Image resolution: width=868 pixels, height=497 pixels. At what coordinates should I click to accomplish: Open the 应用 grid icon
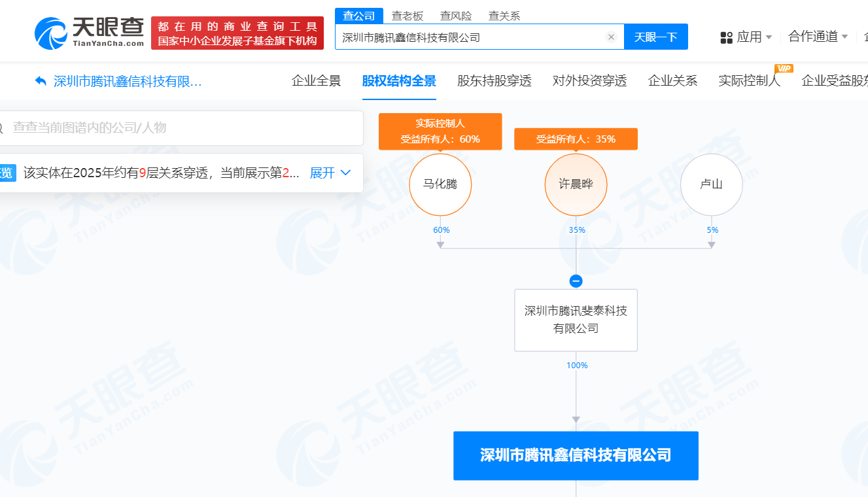(726, 37)
